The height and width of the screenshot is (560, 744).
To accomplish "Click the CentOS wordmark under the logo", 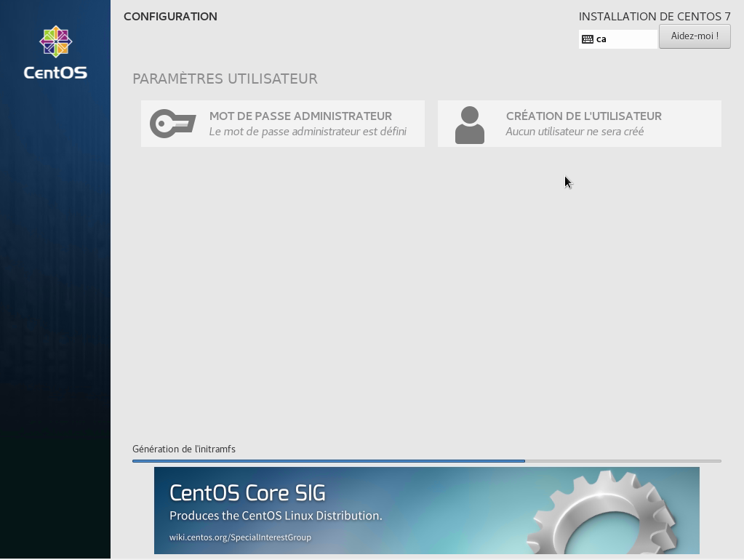I will (55, 73).
